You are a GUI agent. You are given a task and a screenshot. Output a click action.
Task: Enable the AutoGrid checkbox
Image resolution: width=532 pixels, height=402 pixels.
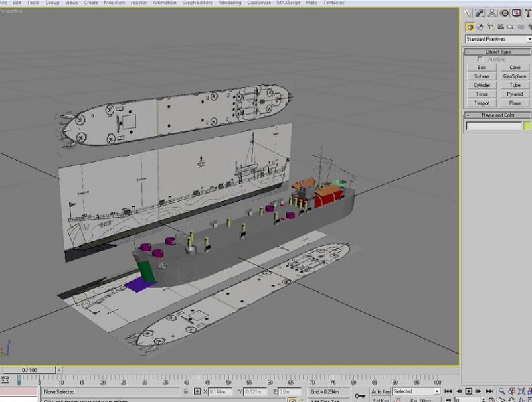pos(480,59)
